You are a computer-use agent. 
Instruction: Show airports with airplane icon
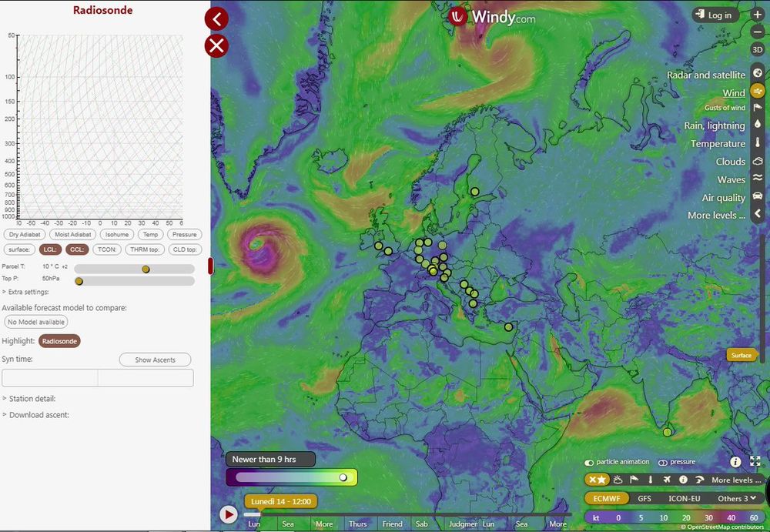click(666, 480)
